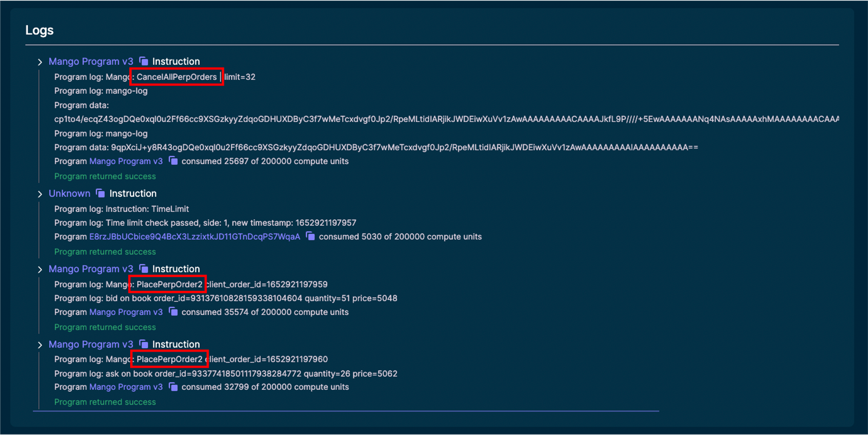Viewport: 868px width, 435px height.
Task: Click copy icon beside consumed 32799 program line
Action: [173, 387]
